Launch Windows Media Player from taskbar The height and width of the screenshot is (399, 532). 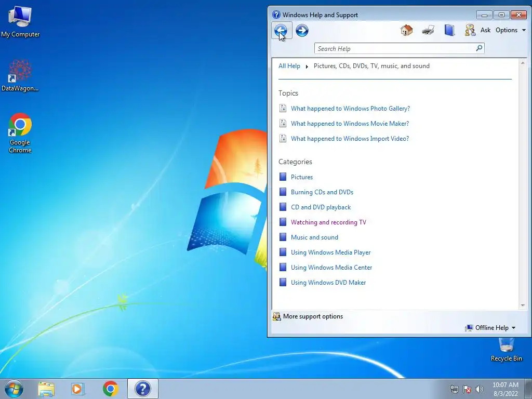[78, 389]
